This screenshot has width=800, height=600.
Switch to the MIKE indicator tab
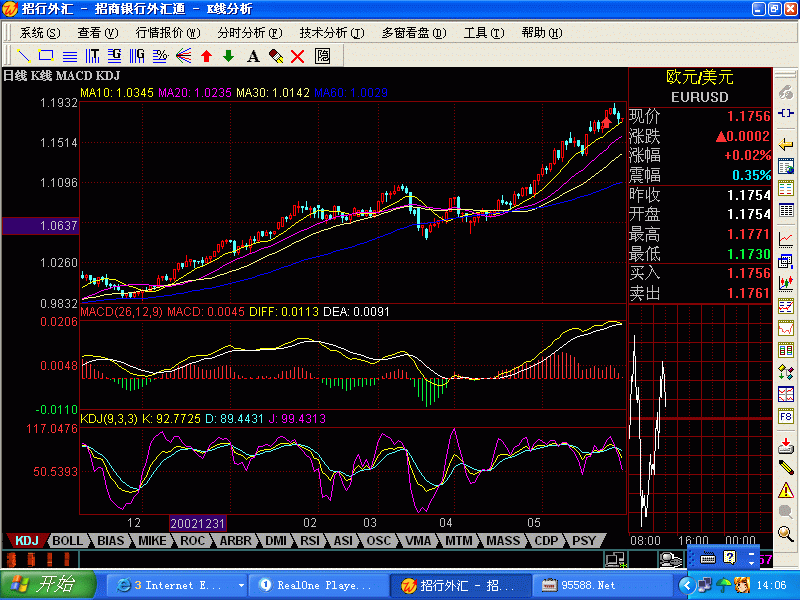point(152,541)
